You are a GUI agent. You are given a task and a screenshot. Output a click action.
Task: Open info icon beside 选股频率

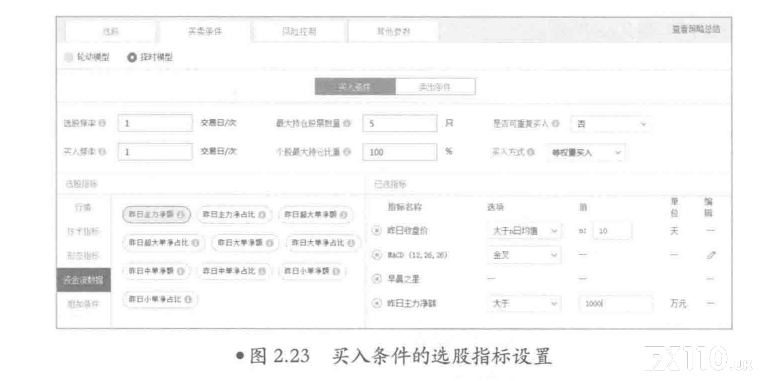tap(102, 123)
